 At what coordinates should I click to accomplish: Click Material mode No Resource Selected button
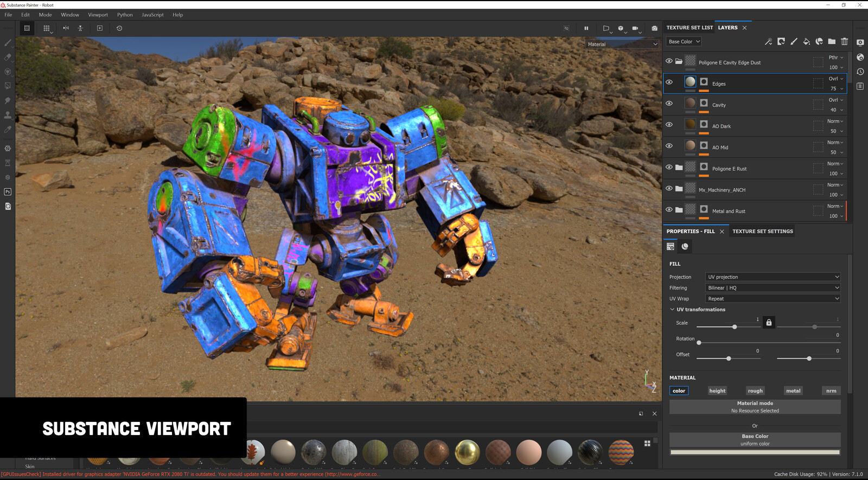(x=755, y=407)
